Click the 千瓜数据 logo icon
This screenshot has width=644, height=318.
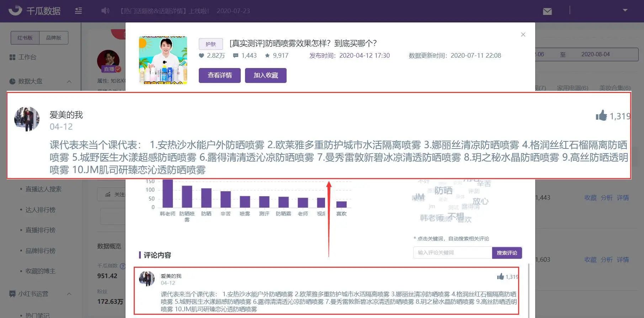coord(15,11)
